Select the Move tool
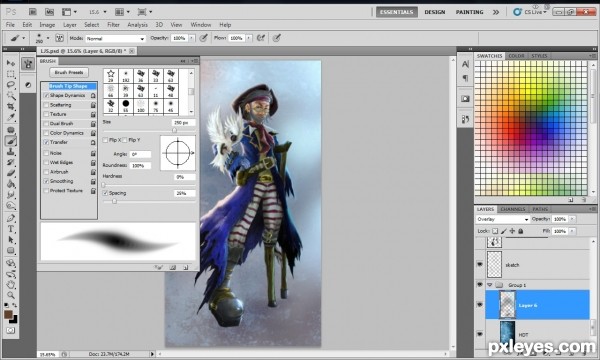The height and width of the screenshot is (360, 600). coord(11,63)
